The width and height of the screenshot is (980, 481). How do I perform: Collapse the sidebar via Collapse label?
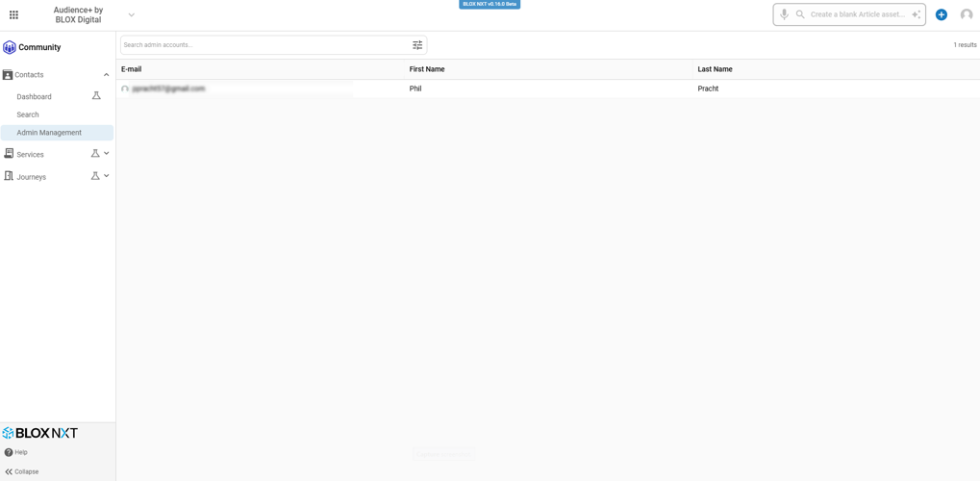(x=27, y=471)
